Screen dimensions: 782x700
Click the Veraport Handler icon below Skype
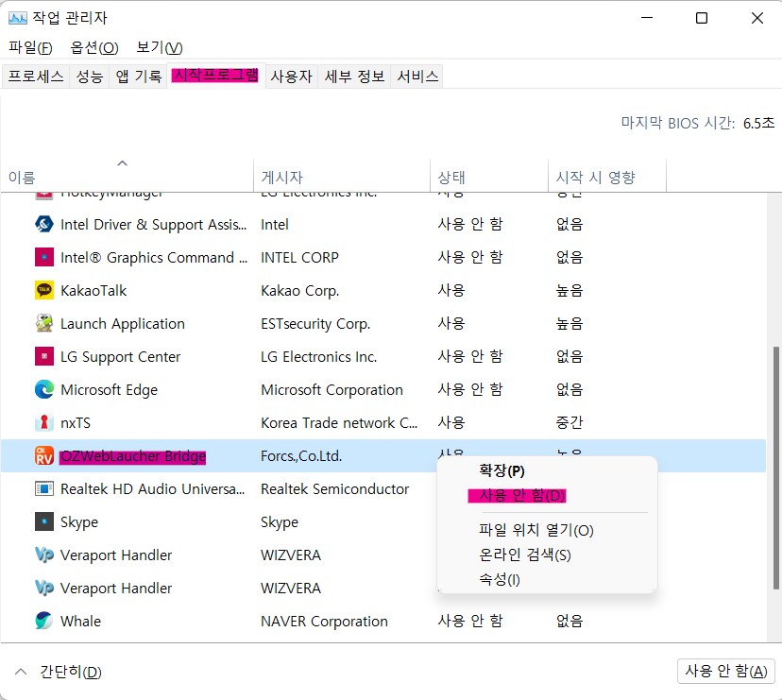43,555
